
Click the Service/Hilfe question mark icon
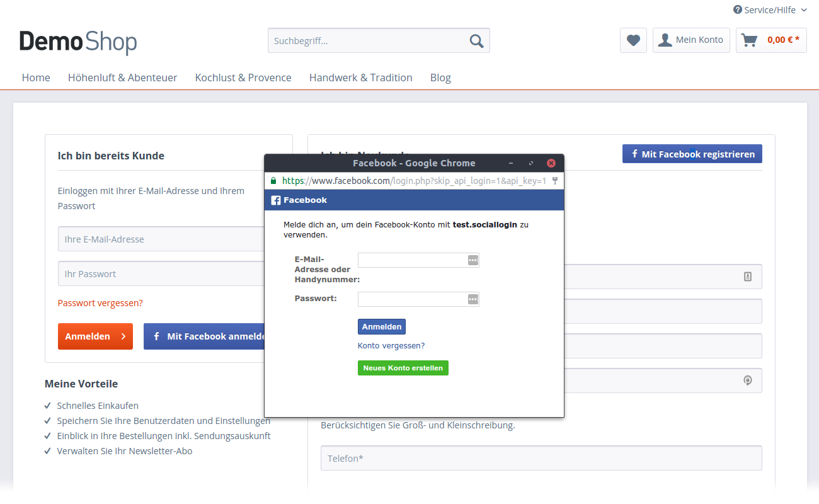click(738, 10)
